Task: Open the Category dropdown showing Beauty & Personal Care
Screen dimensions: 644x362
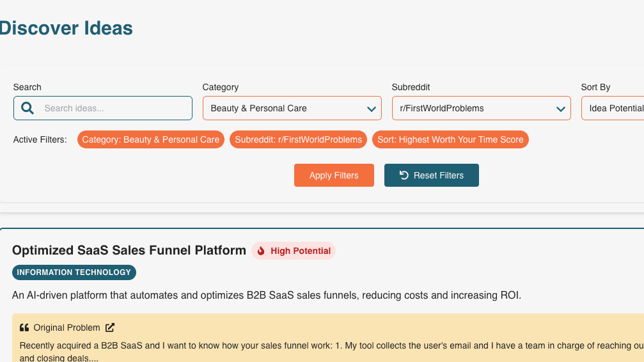Action: [285, 108]
